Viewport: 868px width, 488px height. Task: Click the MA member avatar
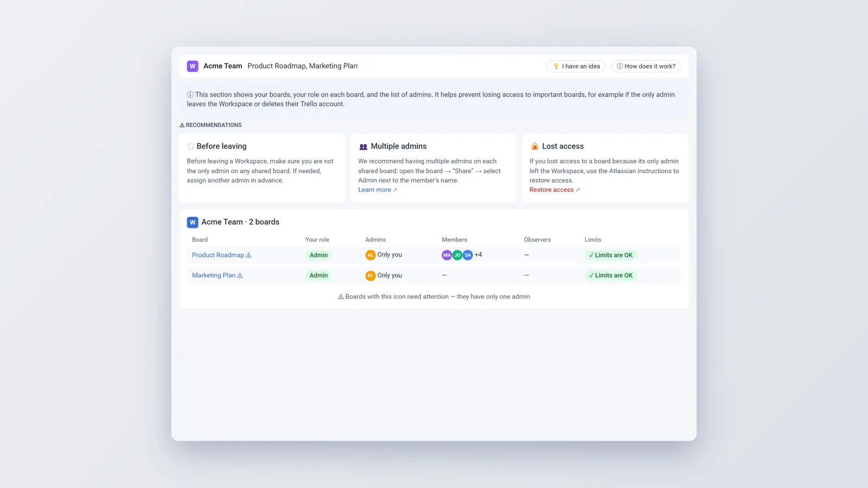pos(447,255)
